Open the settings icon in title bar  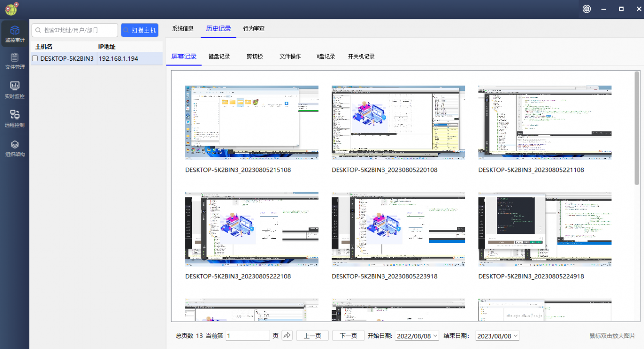coord(586,9)
